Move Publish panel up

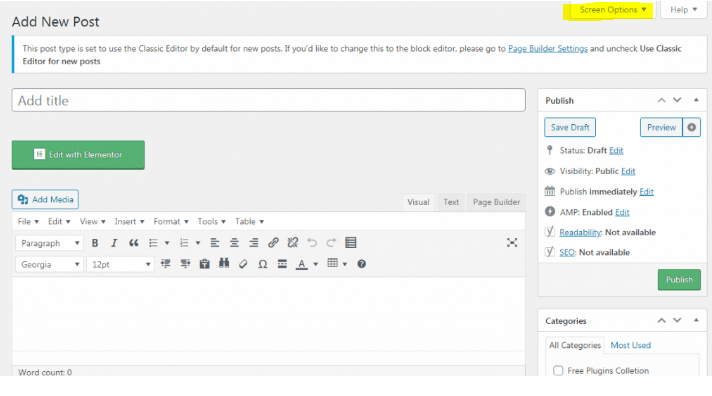click(662, 100)
